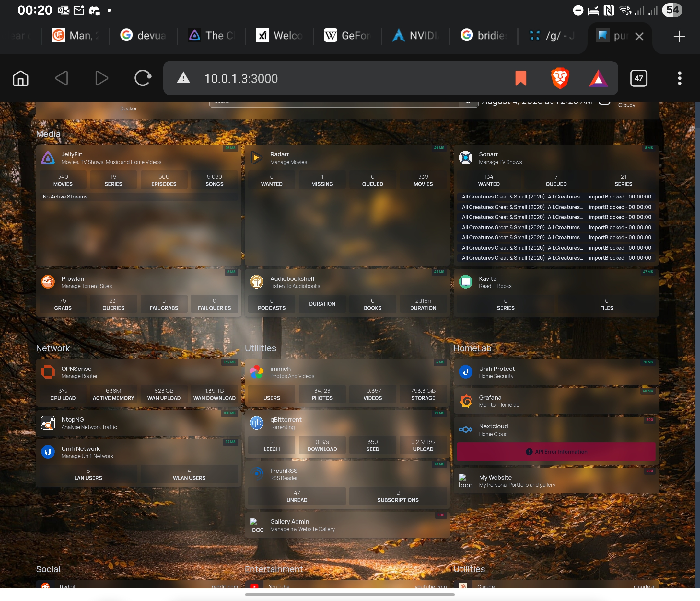The image size is (700, 601).
Task: Click Nextcloud API Error Information button
Action: (x=556, y=452)
